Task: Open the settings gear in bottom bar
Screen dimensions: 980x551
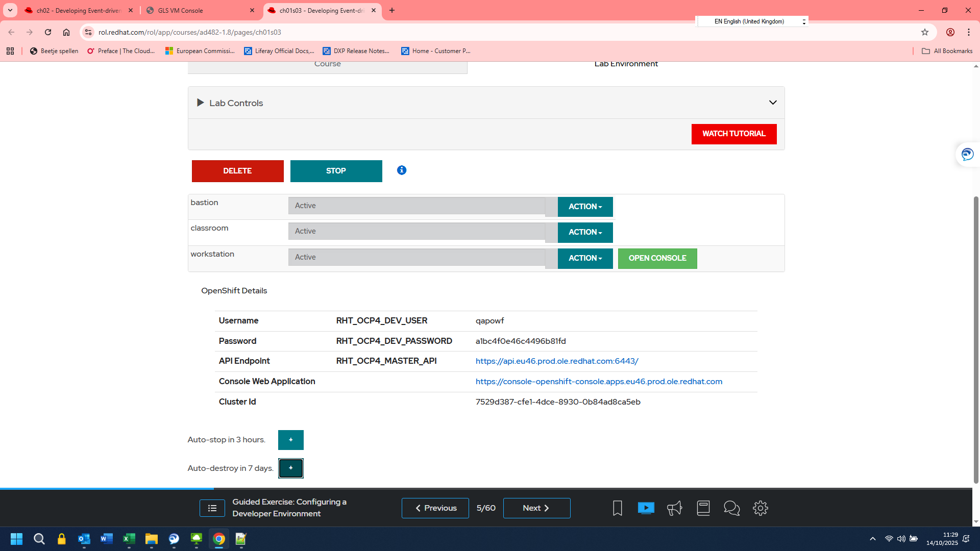Action: 760,508
